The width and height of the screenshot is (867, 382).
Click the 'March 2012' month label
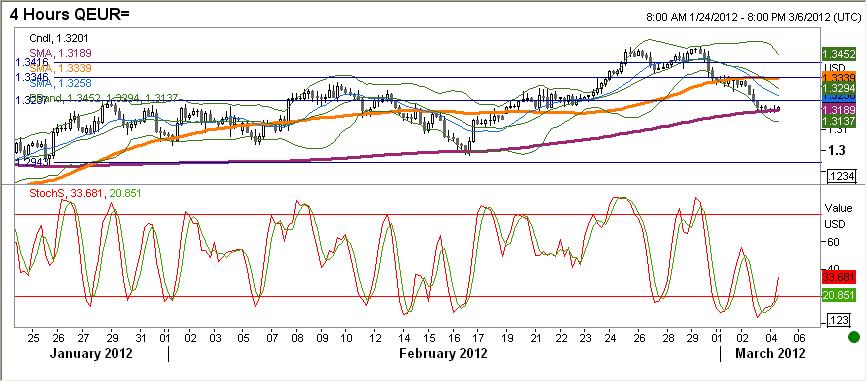770,353
